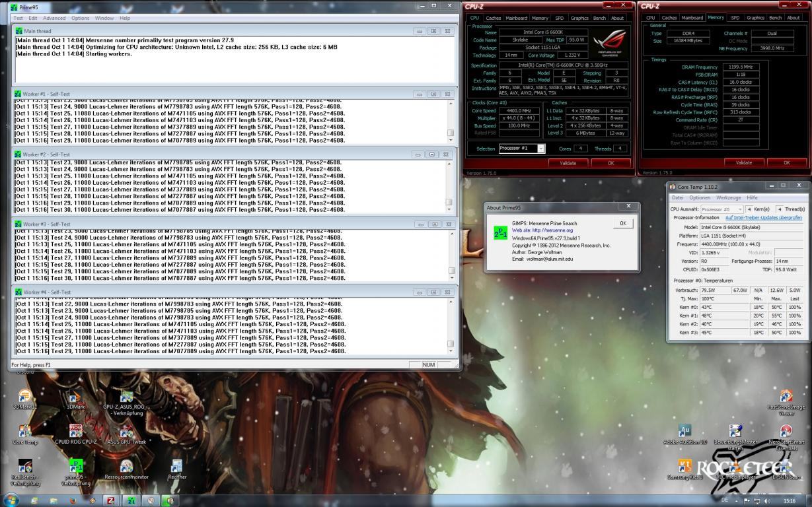The width and height of the screenshot is (812, 507).
Task: Select About tab in right CPU-Z window
Action: click(x=794, y=18)
